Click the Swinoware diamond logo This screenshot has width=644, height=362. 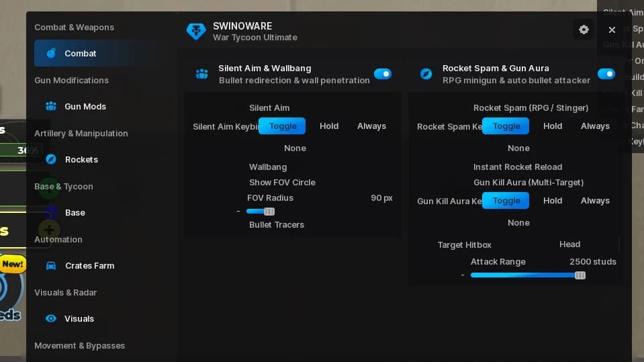[x=196, y=31]
